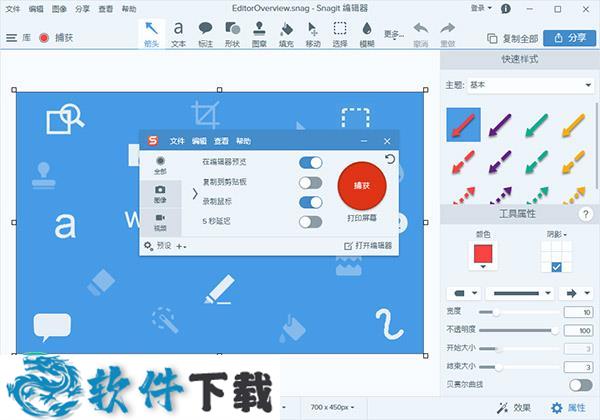The width and height of the screenshot is (600, 420).
Task: Open the Edit menu (编辑)
Action: coord(36,8)
